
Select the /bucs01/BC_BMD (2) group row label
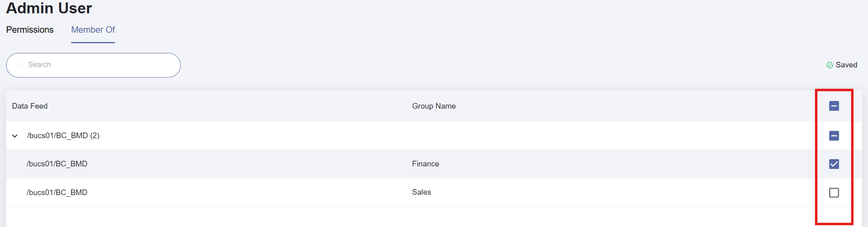coord(63,135)
